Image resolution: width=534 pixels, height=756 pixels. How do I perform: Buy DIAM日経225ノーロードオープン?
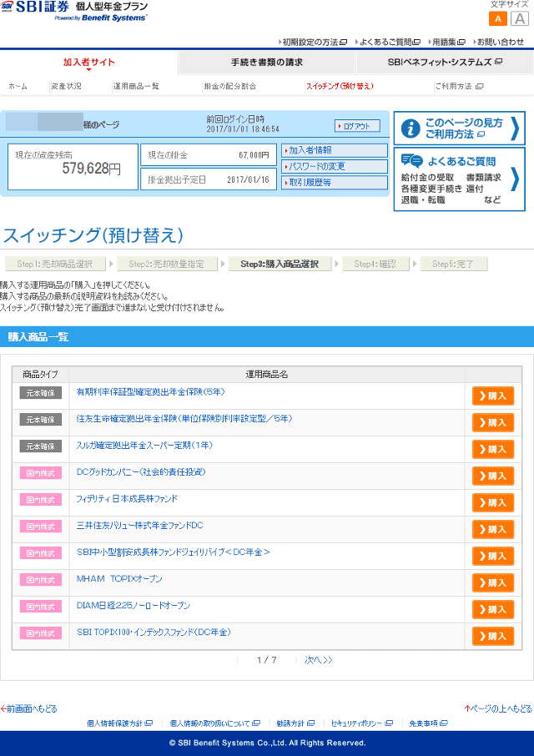(x=493, y=609)
